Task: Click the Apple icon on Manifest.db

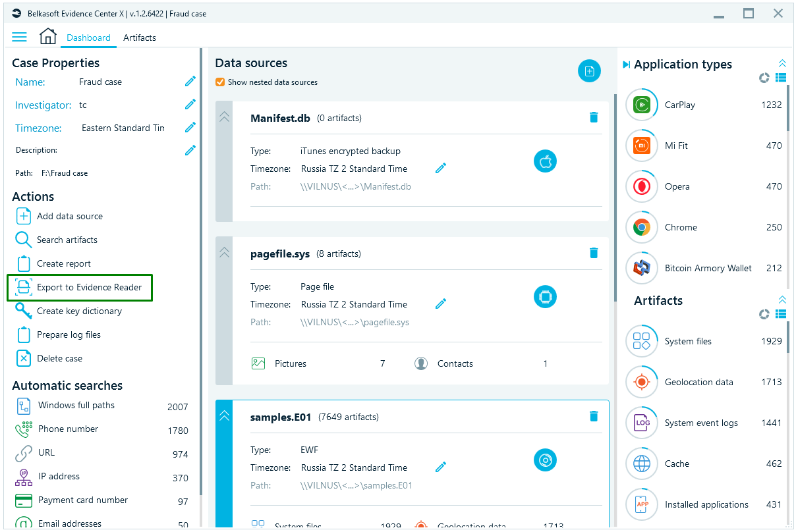Action: pyautogui.click(x=545, y=161)
